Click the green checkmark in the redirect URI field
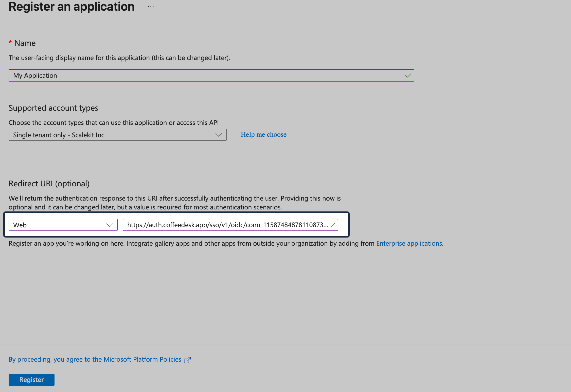The height and width of the screenshot is (392, 571). pyautogui.click(x=333, y=225)
